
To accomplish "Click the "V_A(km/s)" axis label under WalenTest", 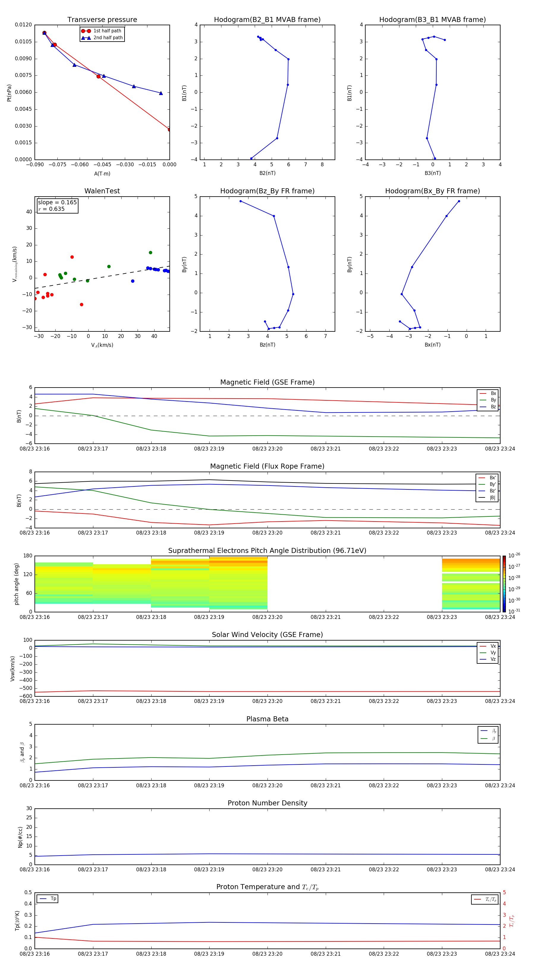I will [102, 345].
